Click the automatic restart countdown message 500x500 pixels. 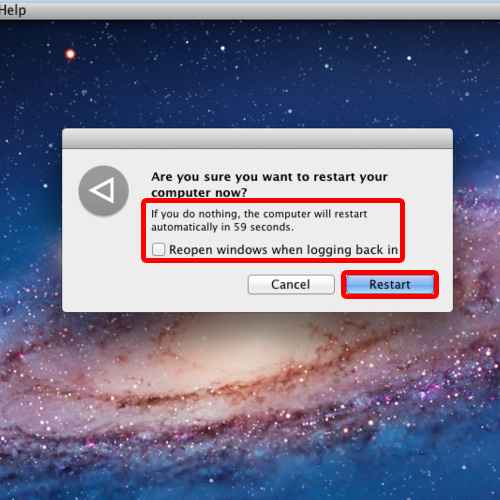(x=259, y=220)
